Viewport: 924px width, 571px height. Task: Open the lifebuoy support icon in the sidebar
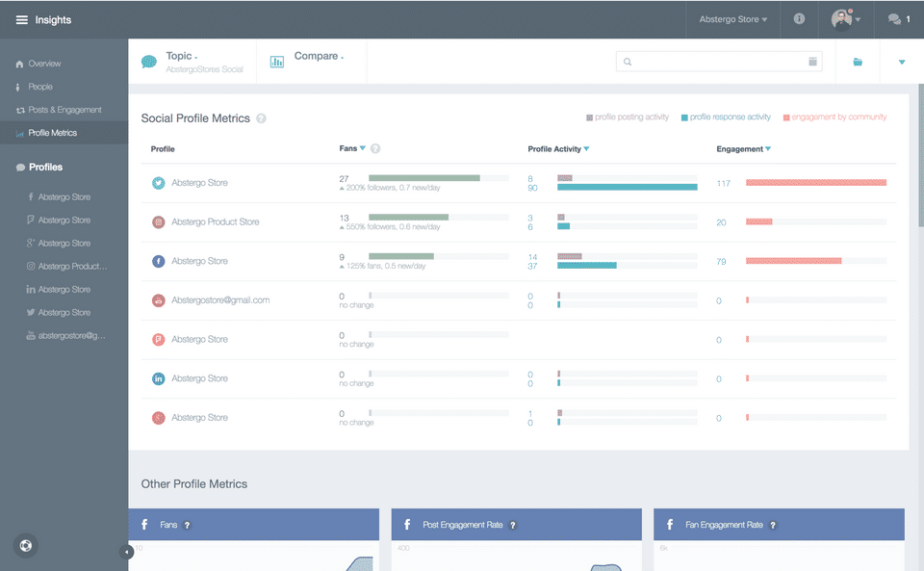click(26, 546)
